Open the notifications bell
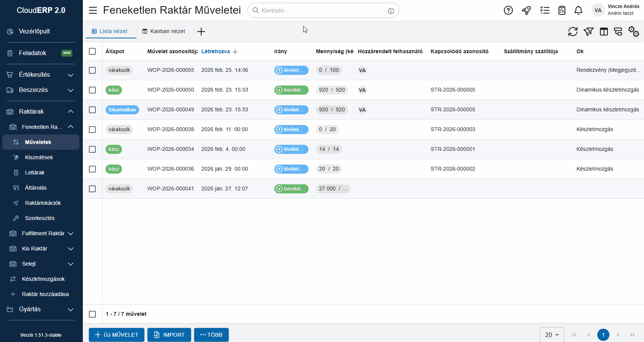 coord(578,10)
